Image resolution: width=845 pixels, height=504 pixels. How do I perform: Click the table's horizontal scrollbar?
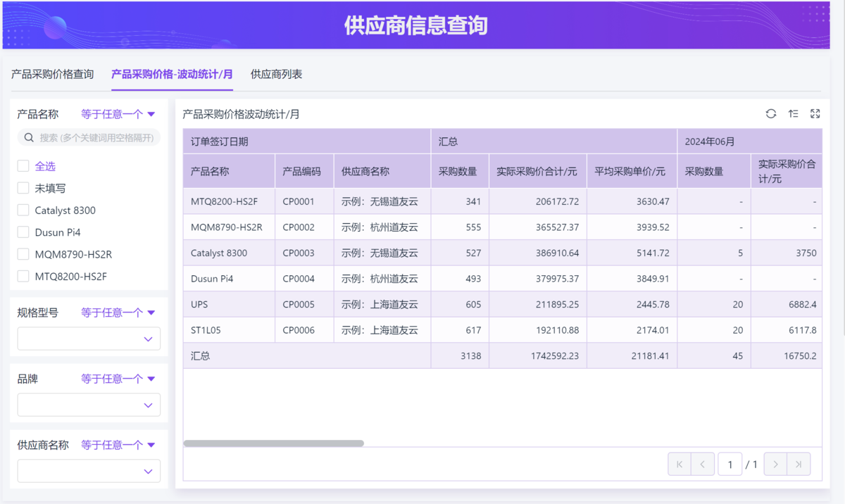274,443
